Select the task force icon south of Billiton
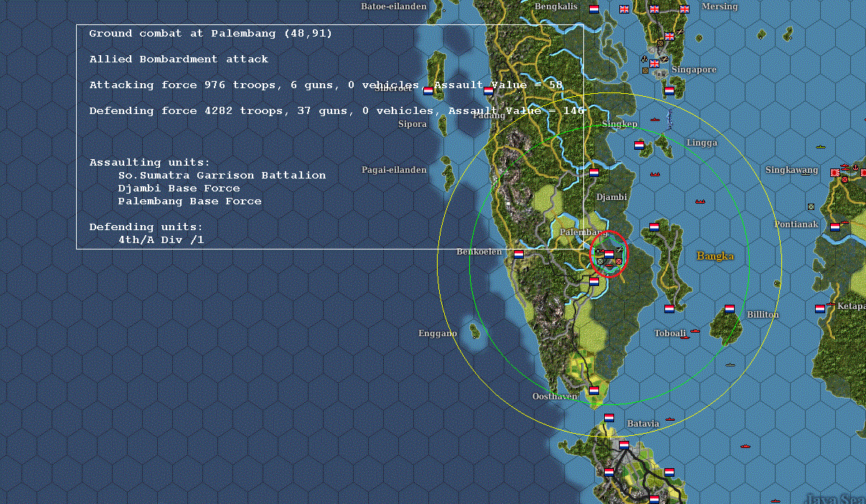The width and height of the screenshot is (866, 504). click(x=730, y=365)
